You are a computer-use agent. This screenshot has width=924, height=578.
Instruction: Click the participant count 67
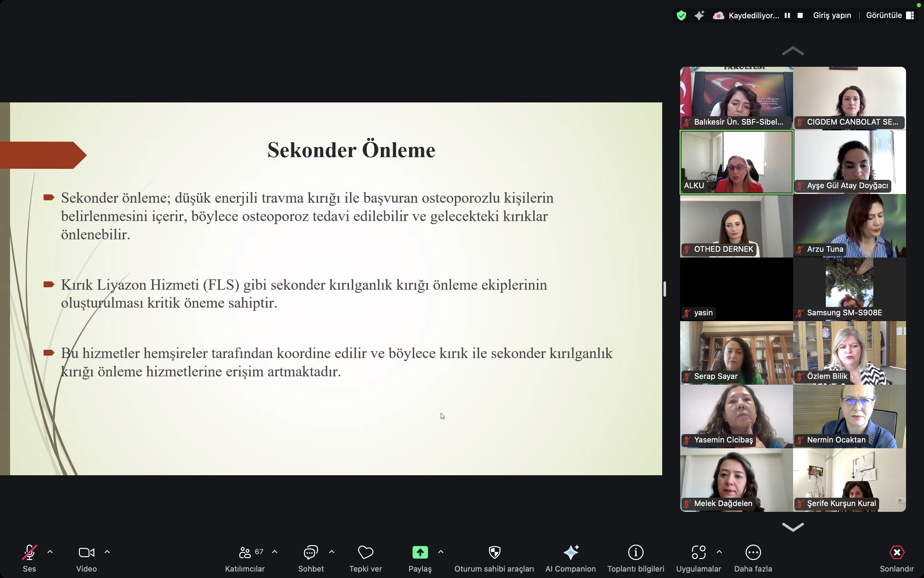[x=259, y=552]
